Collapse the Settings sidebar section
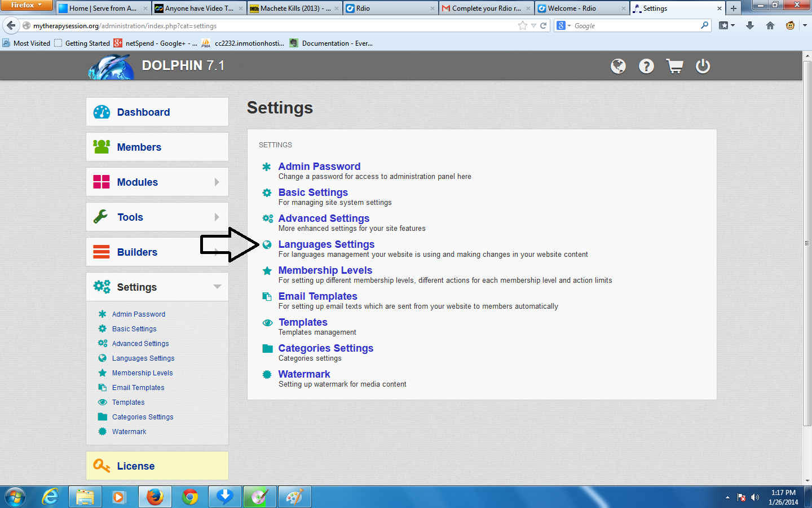Viewport: 812px width, 508px height. (217, 287)
